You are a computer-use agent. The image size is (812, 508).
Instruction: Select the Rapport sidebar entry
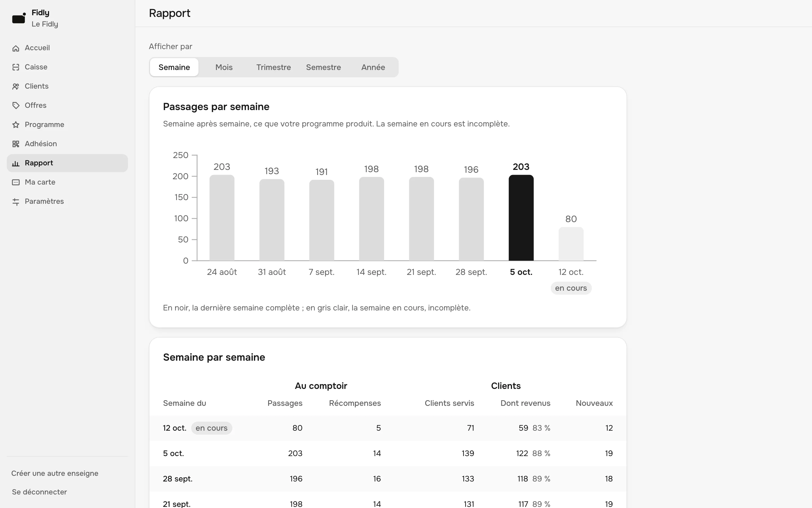[x=67, y=163]
